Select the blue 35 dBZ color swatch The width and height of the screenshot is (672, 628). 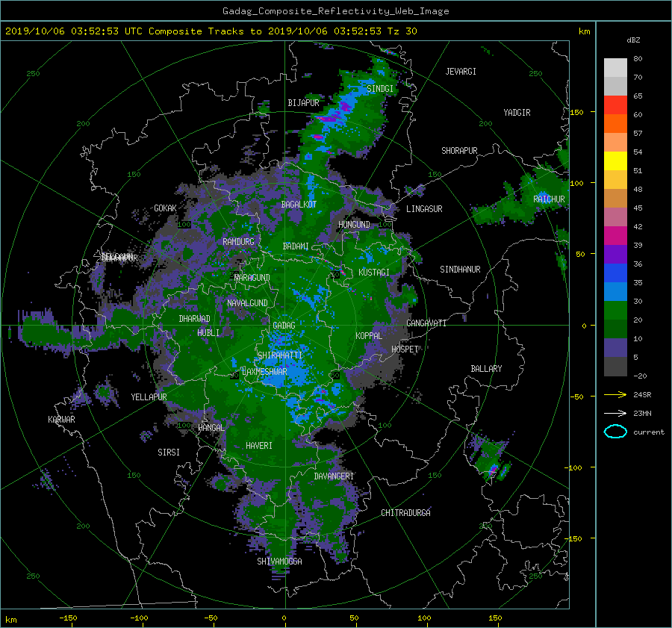[615, 273]
